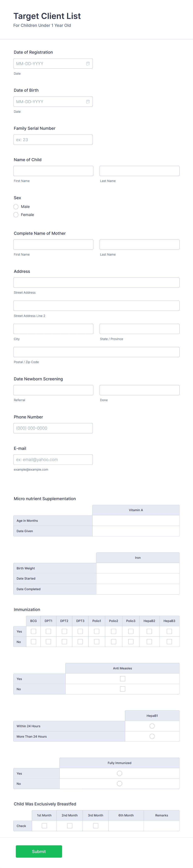Image resolution: width=193 pixels, height=868 pixels.
Task: Select the Female radio button
Action: point(16,215)
